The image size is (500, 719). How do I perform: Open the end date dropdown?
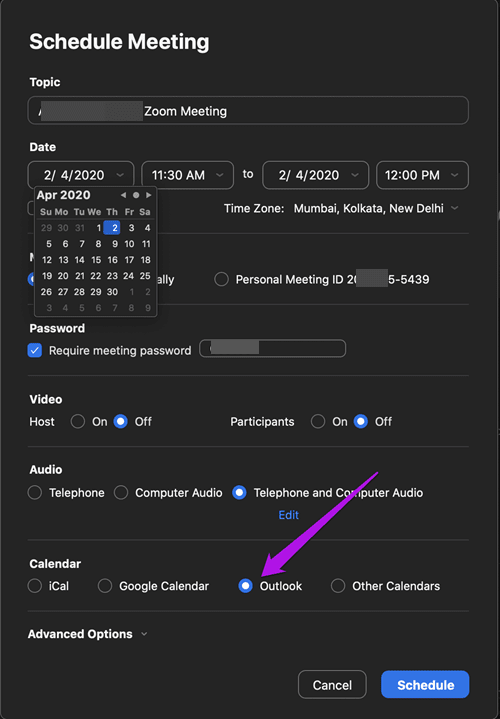point(316,175)
